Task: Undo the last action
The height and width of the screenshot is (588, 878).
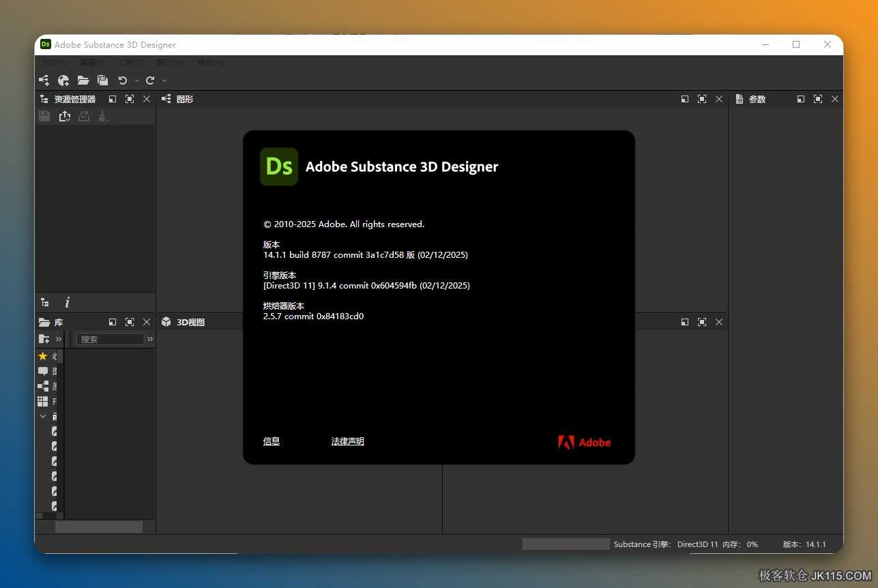Action: pyautogui.click(x=123, y=80)
